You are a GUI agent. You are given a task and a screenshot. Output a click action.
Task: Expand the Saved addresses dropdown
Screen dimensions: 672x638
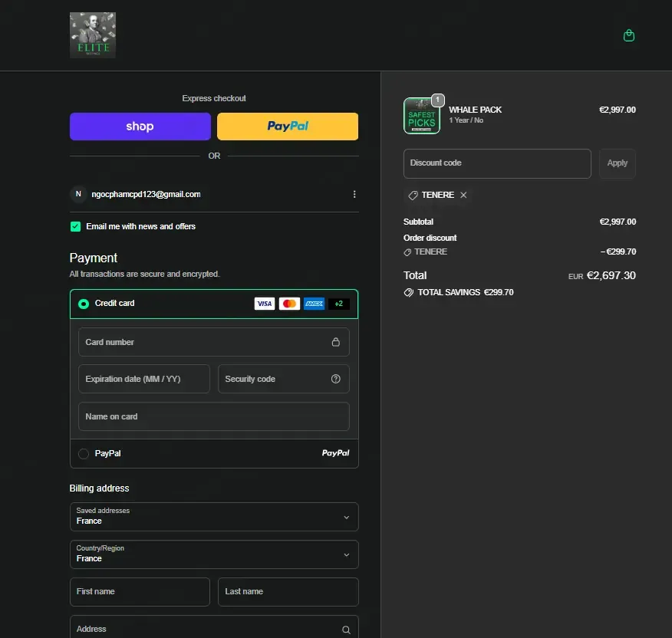click(x=214, y=517)
